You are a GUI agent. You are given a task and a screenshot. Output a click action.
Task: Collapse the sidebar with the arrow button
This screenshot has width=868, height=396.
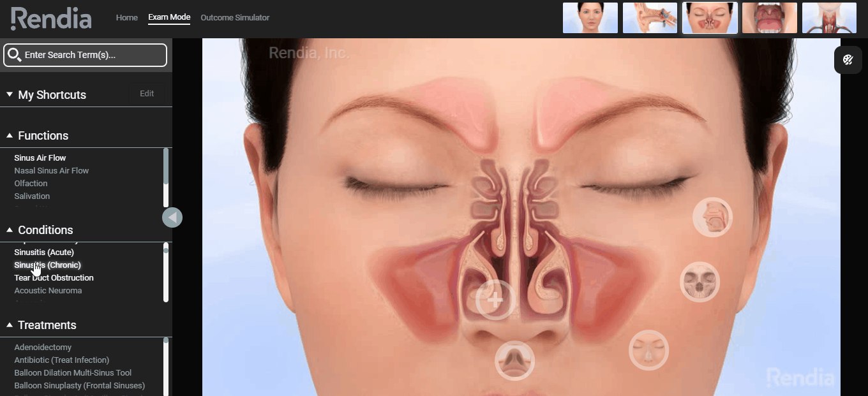pyautogui.click(x=172, y=217)
